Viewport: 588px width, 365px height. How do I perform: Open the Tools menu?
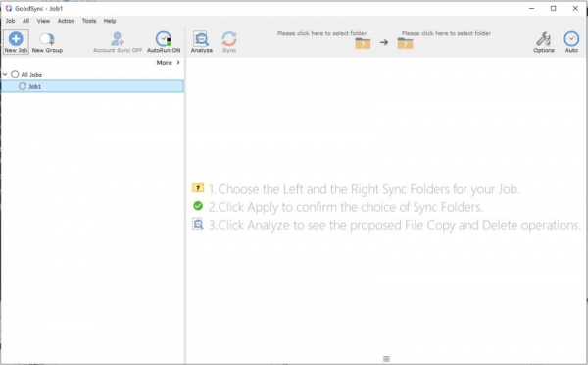click(89, 21)
